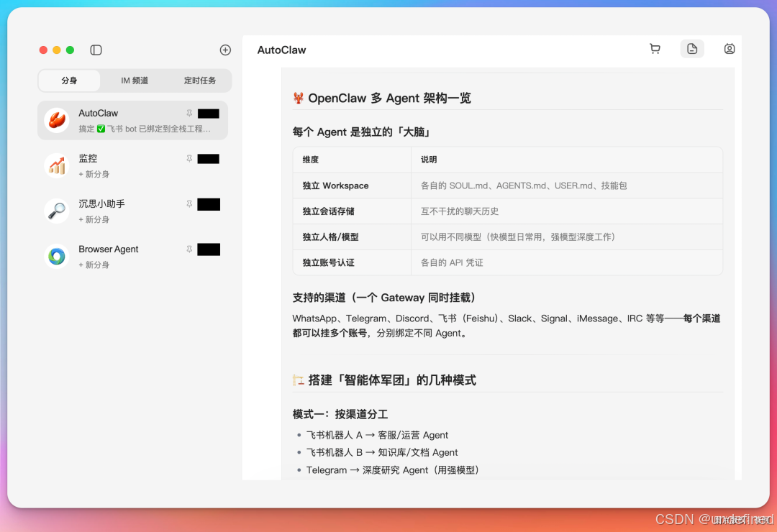
Task: Open the 监控 agent name
Action: click(88, 158)
